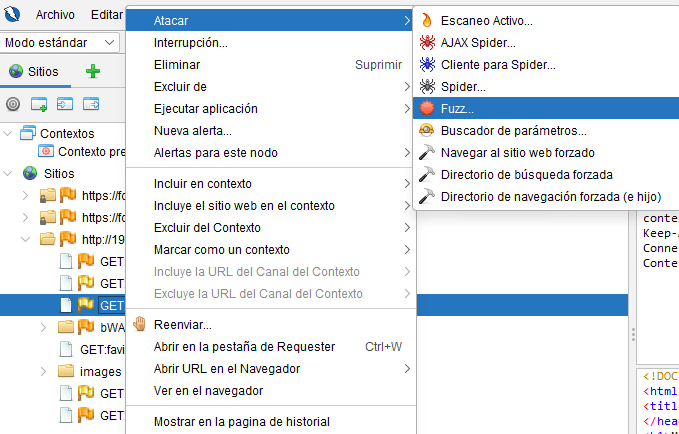Screen dimensions: 679x434
Task: Open the Incluir en contexto submenu
Action: pyautogui.click(x=203, y=184)
